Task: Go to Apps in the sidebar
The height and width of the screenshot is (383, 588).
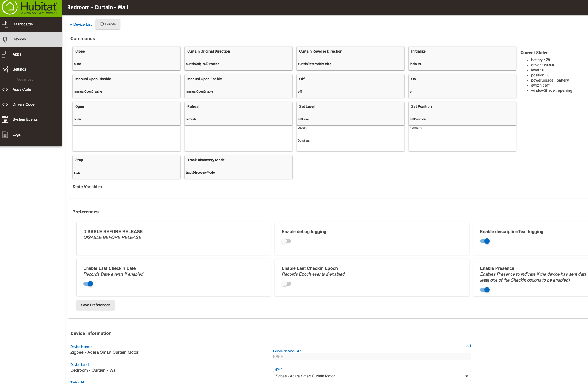Action: (x=31, y=54)
